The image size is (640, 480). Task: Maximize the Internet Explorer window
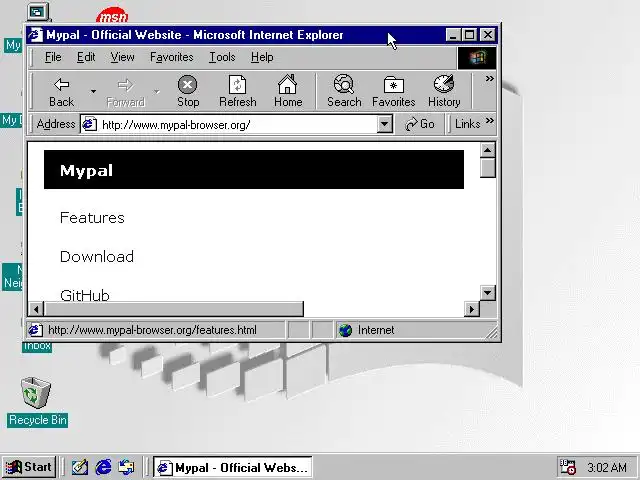point(469,35)
